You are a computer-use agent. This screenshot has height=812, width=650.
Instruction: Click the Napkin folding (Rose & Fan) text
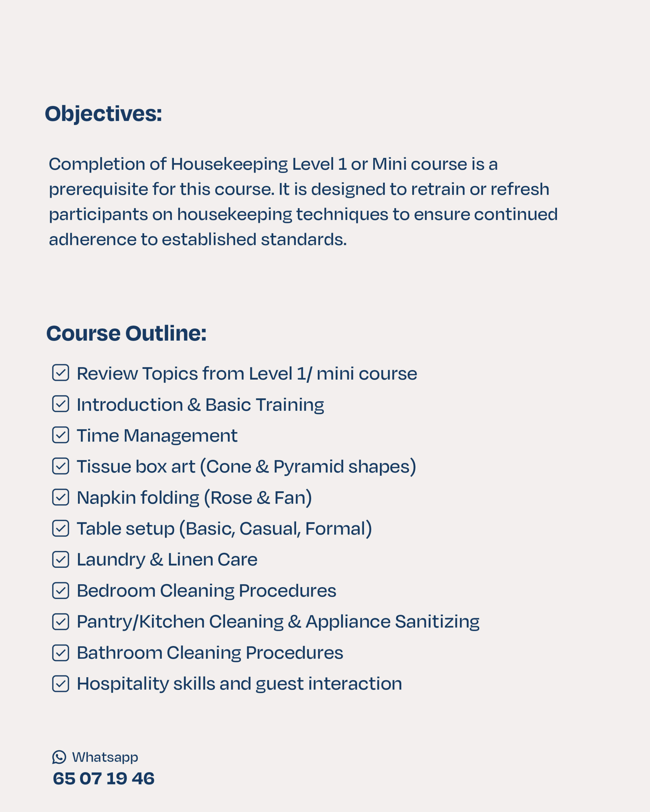click(x=195, y=498)
